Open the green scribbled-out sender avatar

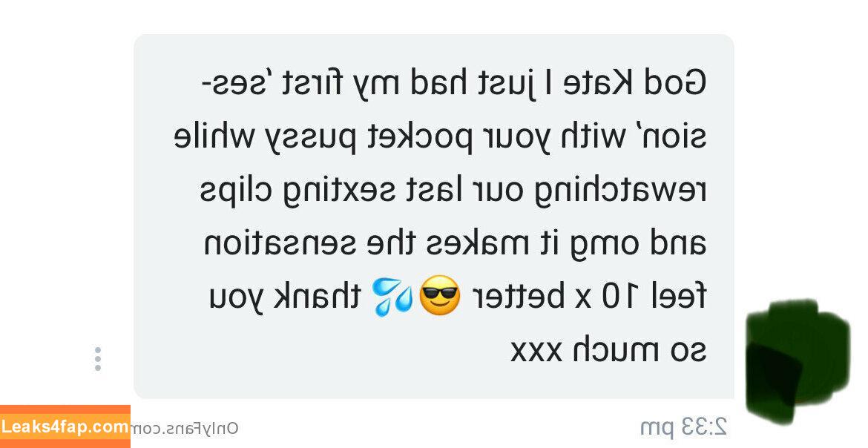(x=797, y=361)
